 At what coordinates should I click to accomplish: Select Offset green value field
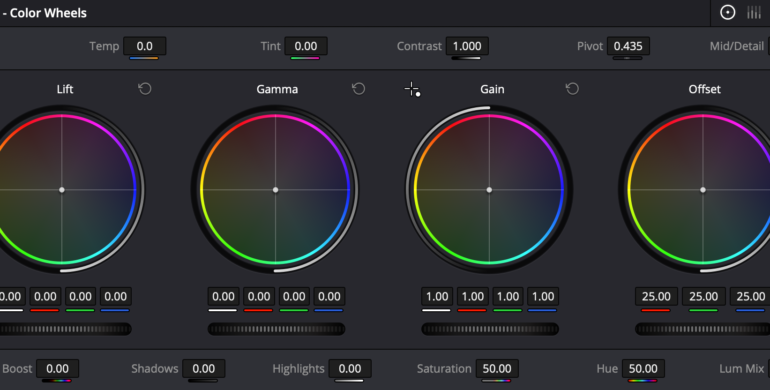pos(703,297)
